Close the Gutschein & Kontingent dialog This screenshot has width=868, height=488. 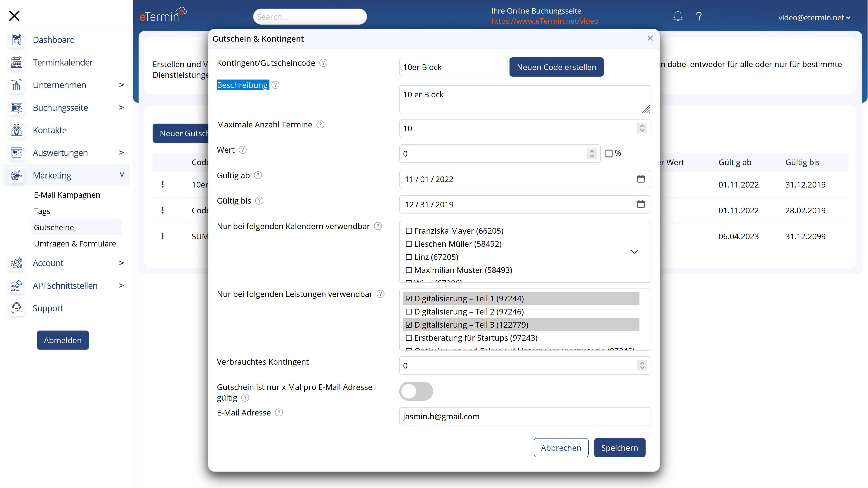click(650, 38)
